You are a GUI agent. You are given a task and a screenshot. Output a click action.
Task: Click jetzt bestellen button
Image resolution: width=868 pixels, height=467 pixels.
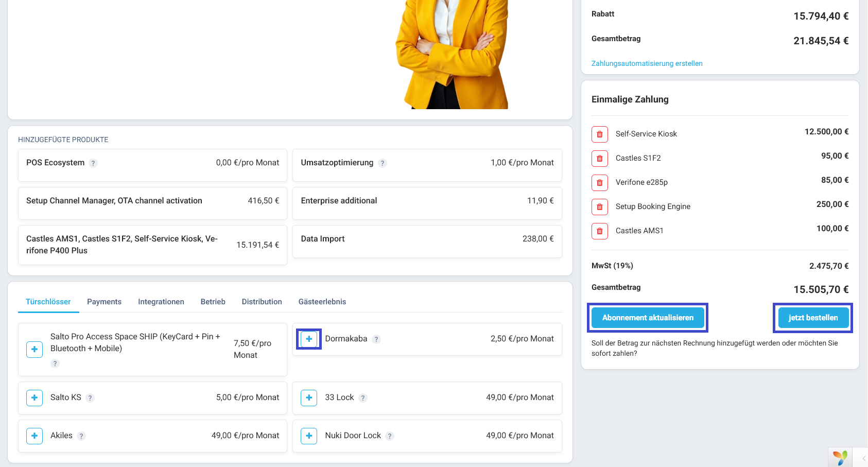(x=813, y=318)
